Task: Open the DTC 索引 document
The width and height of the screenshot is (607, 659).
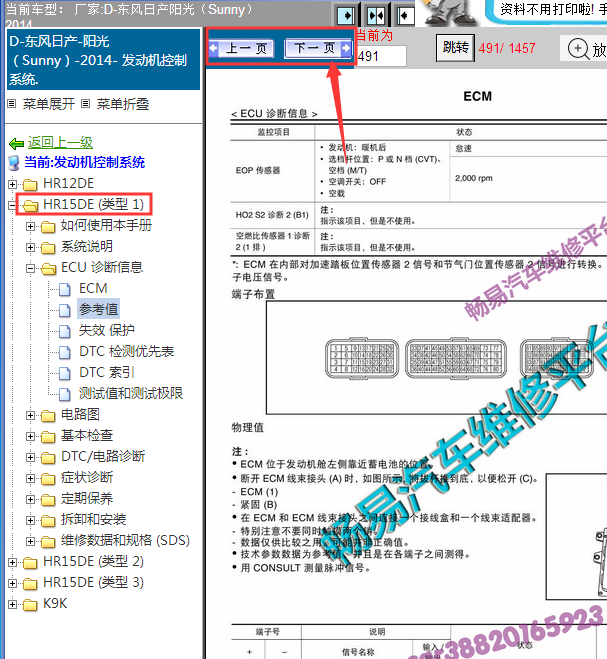Action: (107, 372)
